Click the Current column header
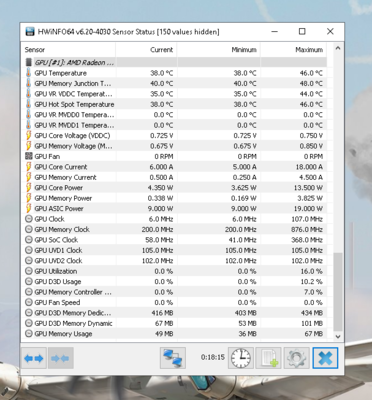Screen dimensions: 372x400 pyautogui.click(x=146, y=50)
